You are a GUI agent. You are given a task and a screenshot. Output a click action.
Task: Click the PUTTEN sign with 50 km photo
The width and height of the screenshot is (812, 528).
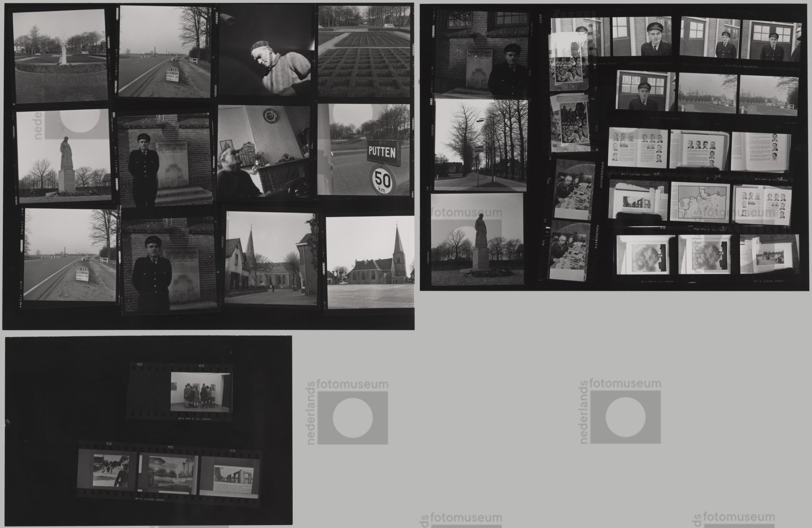(365, 149)
